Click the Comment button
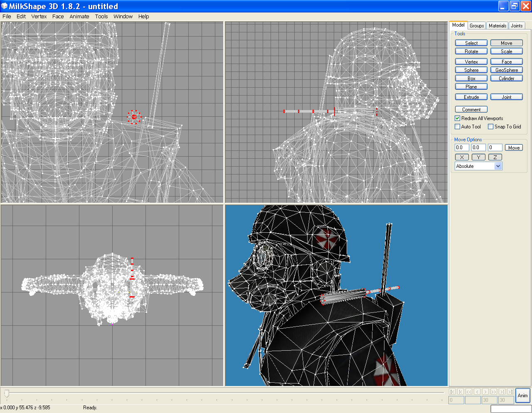Screen dimensions: 532x413 pyautogui.click(x=471, y=110)
